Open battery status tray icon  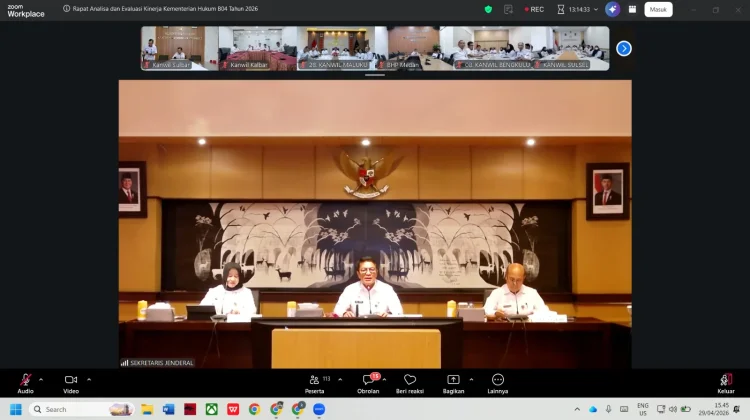(x=685, y=409)
